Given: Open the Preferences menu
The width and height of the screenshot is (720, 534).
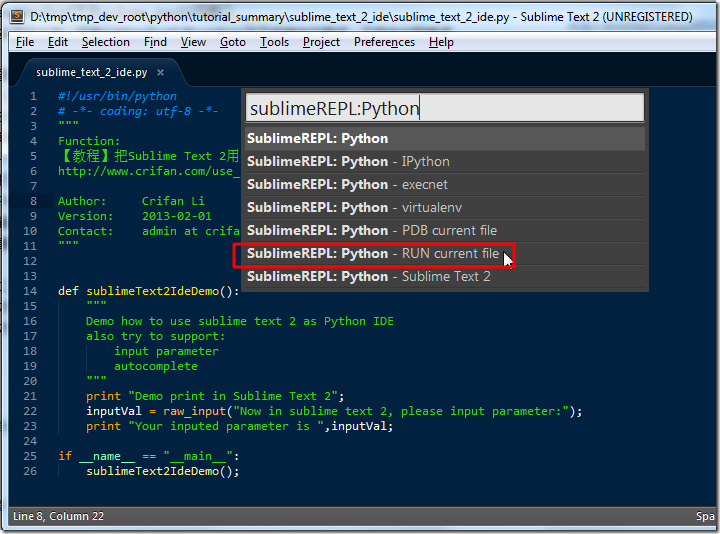Looking at the screenshot, I should click(384, 42).
